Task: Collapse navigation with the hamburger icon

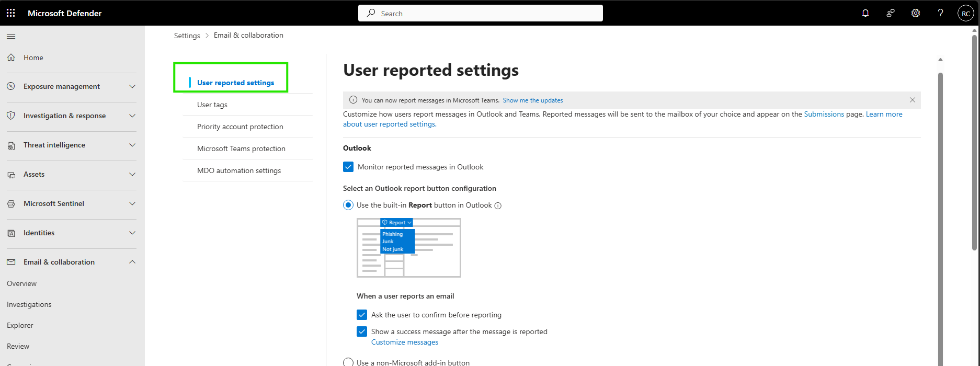Action: pyautogui.click(x=11, y=36)
